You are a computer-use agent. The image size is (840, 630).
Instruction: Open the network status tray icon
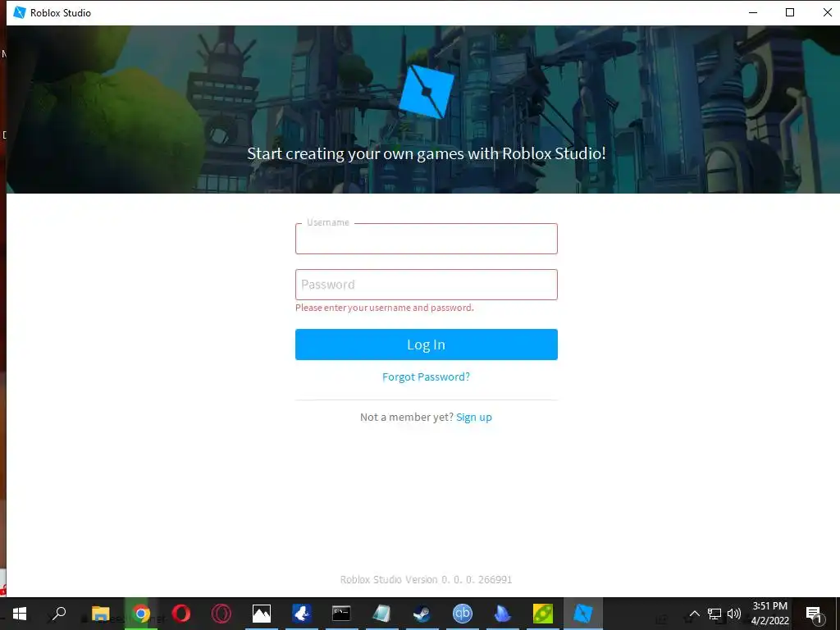click(714, 614)
